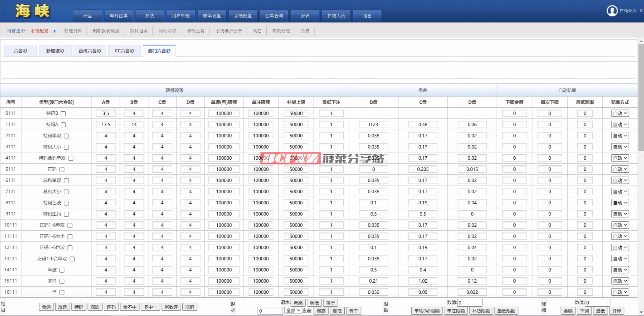Screen dimensions: 644x316
Task: Click the online member avatar icon
Action: click(612, 11)
